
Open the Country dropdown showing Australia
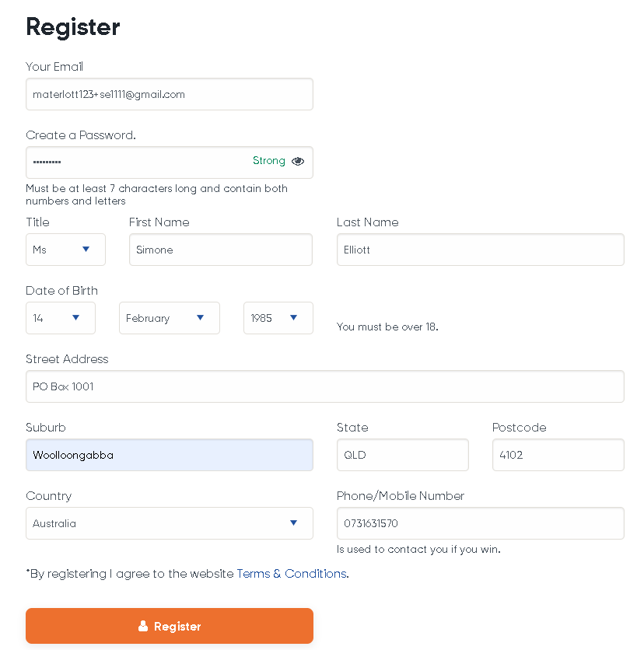[x=169, y=523]
